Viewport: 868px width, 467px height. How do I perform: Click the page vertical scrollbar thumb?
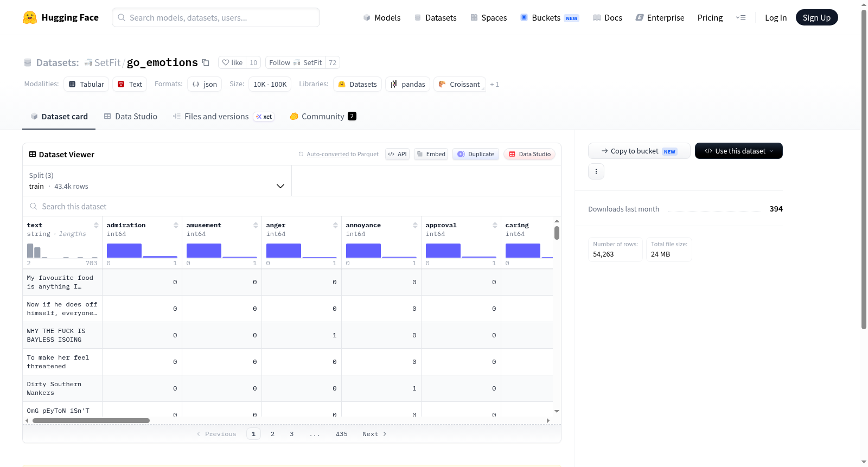(x=864, y=169)
